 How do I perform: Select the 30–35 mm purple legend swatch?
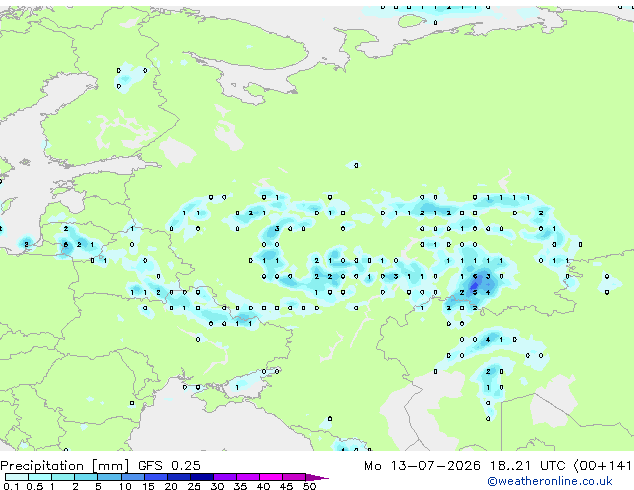(x=225, y=477)
